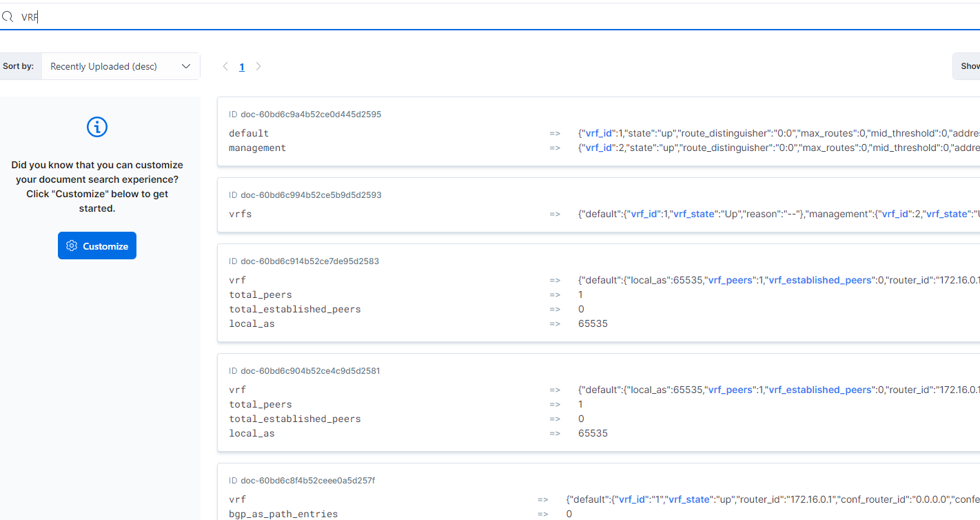Click the circular info icon in sidebar
The image size is (980, 520).
(96, 127)
